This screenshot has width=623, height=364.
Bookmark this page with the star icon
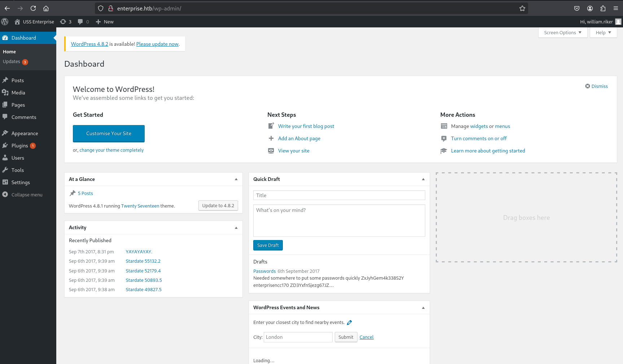pos(522,8)
